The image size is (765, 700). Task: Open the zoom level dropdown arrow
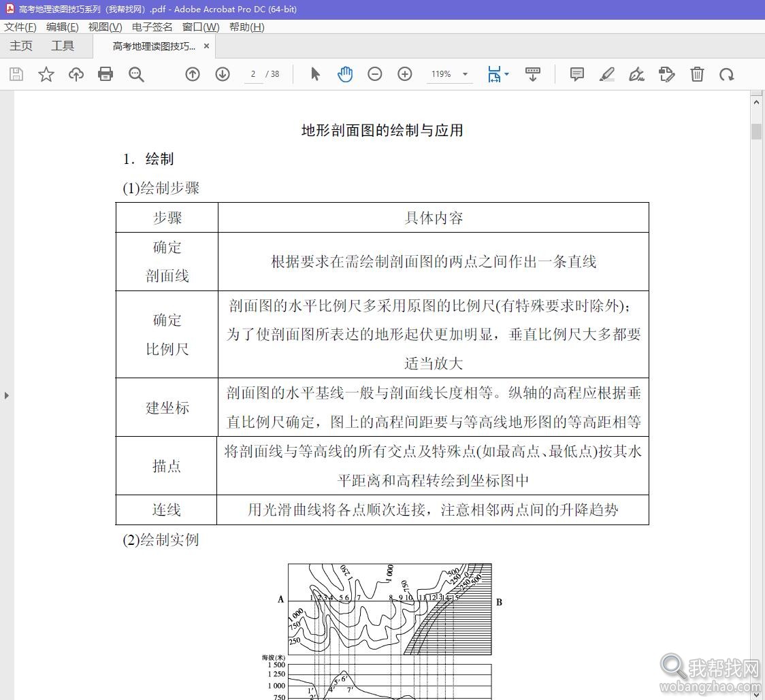click(x=465, y=74)
